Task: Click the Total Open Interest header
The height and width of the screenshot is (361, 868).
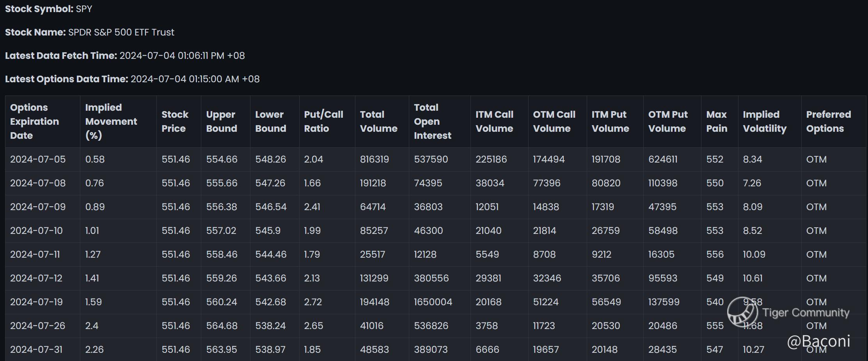Action: [x=432, y=121]
